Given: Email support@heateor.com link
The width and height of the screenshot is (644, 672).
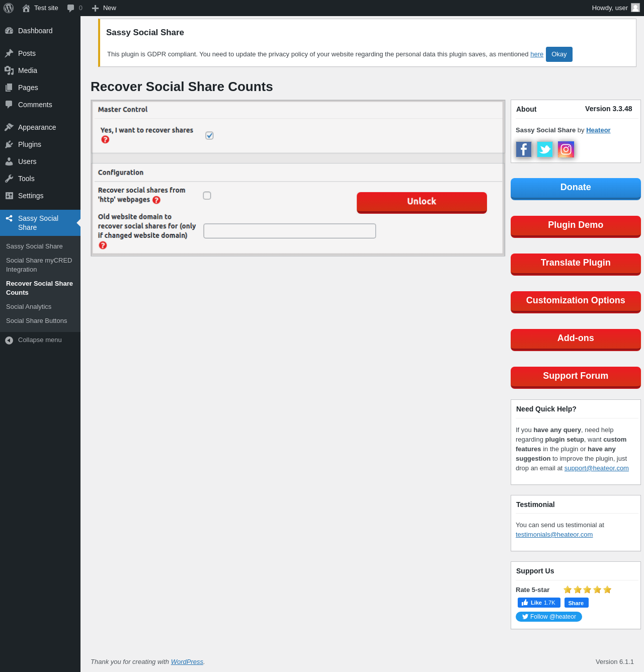Looking at the screenshot, I should click(596, 468).
